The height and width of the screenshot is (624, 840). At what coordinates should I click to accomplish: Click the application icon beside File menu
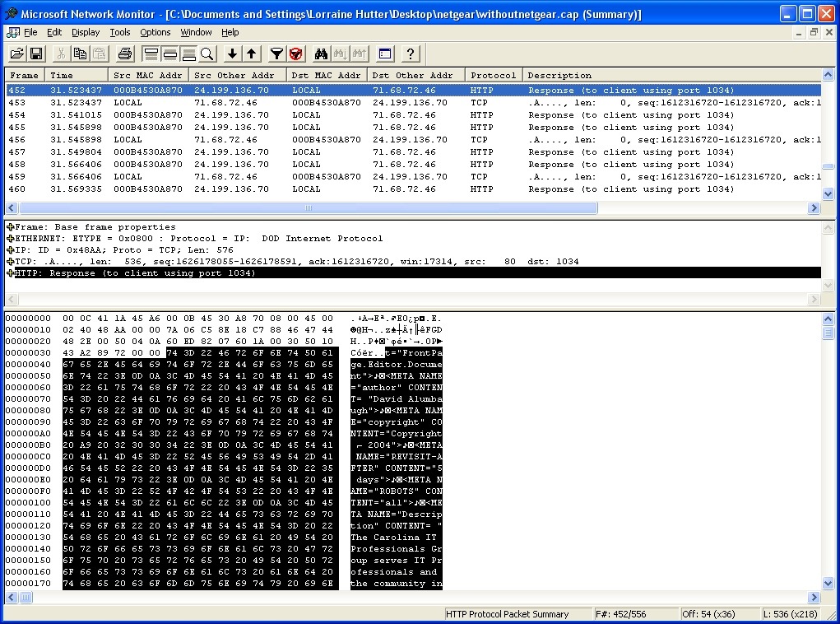point(12,33)
